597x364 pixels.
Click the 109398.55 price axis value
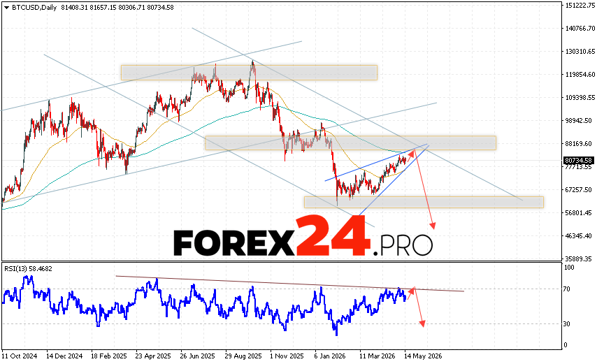580,98
